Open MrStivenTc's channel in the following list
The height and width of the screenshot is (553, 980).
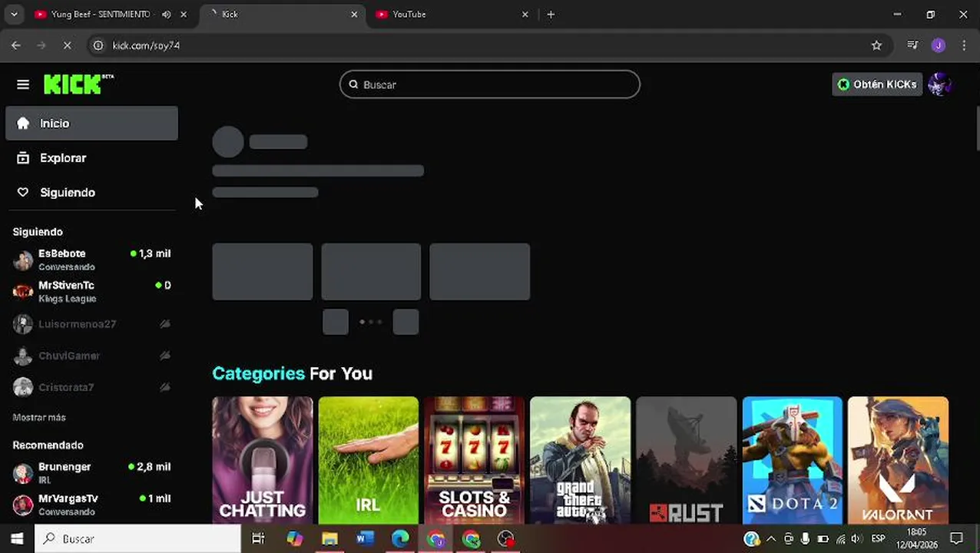click(91, 291)
